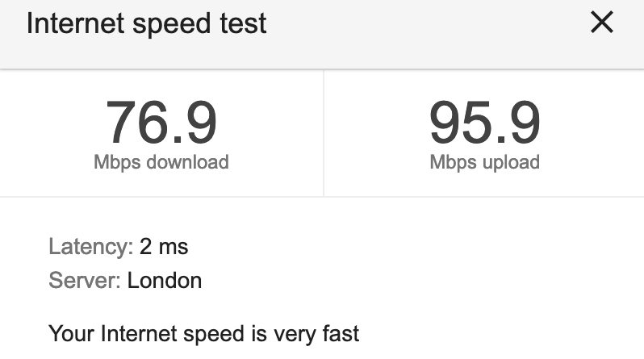Select the "London" server name
The width and height of the screenshot is (644, 359).
tap(165, 281)
